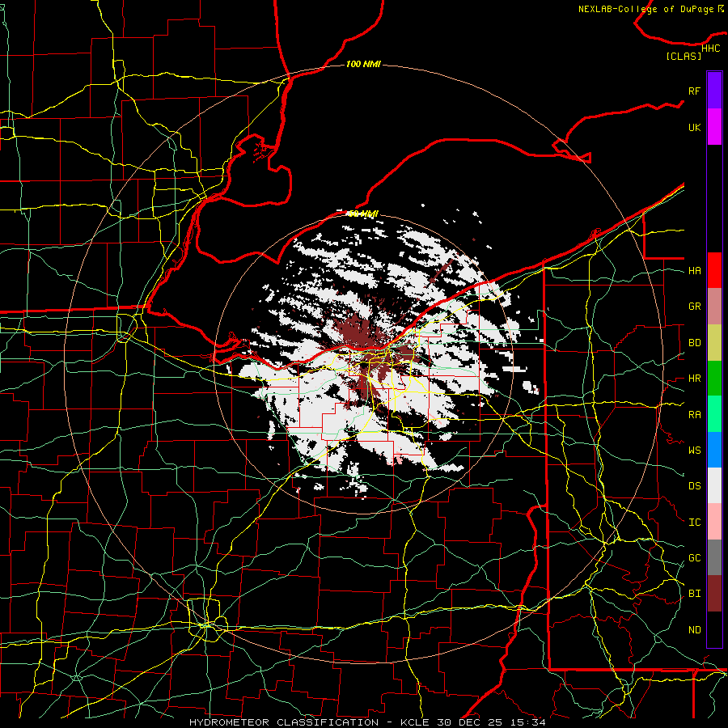Click the BD legend label
This screenshot has width=728, height=728.
point(695,343)
